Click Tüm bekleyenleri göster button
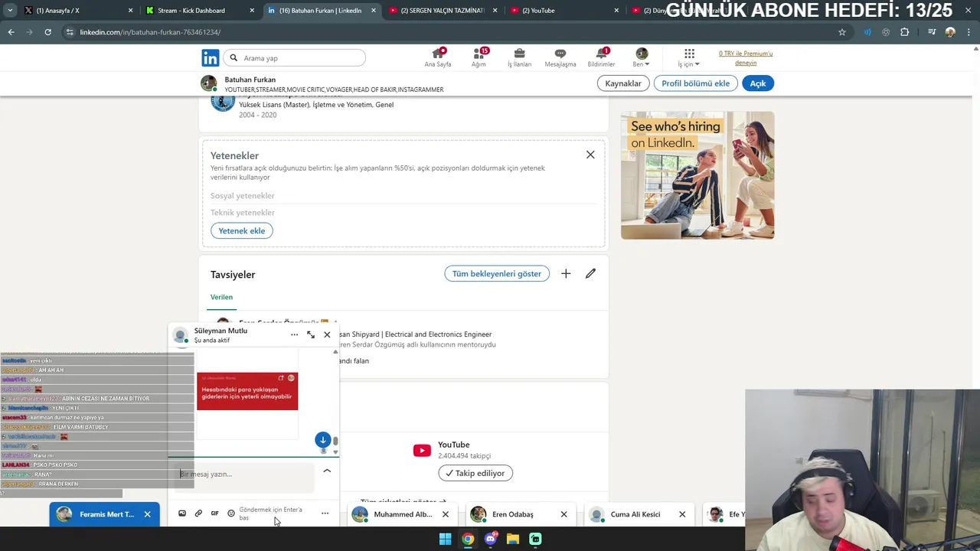Viewport: 980px width, 551px height. click(497, 273)
